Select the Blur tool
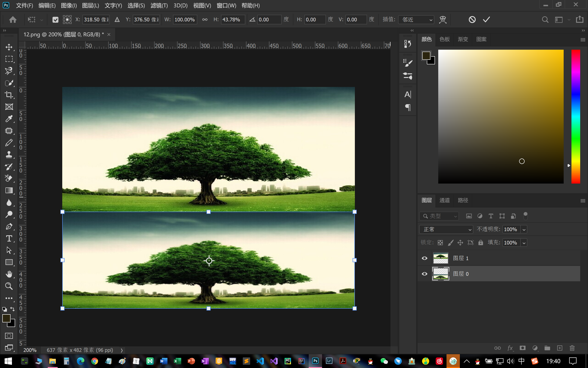Screen dimensions: 588x368 pos(9,202)
